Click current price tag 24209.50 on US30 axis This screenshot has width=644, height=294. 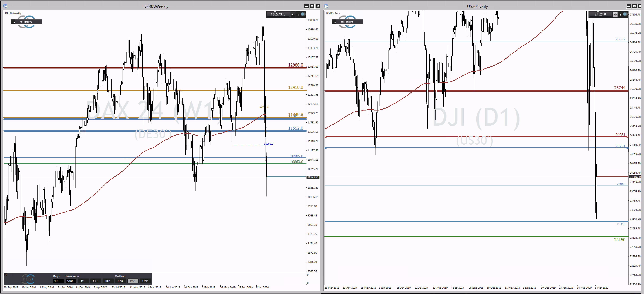pyautogui.click(x=635, y=177)
